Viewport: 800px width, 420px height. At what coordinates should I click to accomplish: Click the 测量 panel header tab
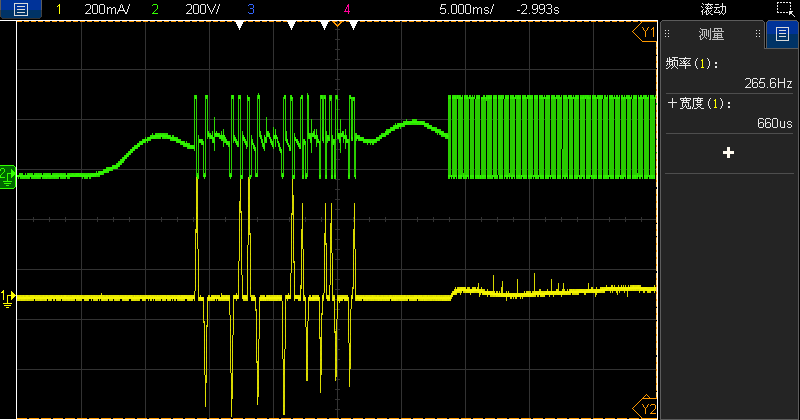[712, 35]
